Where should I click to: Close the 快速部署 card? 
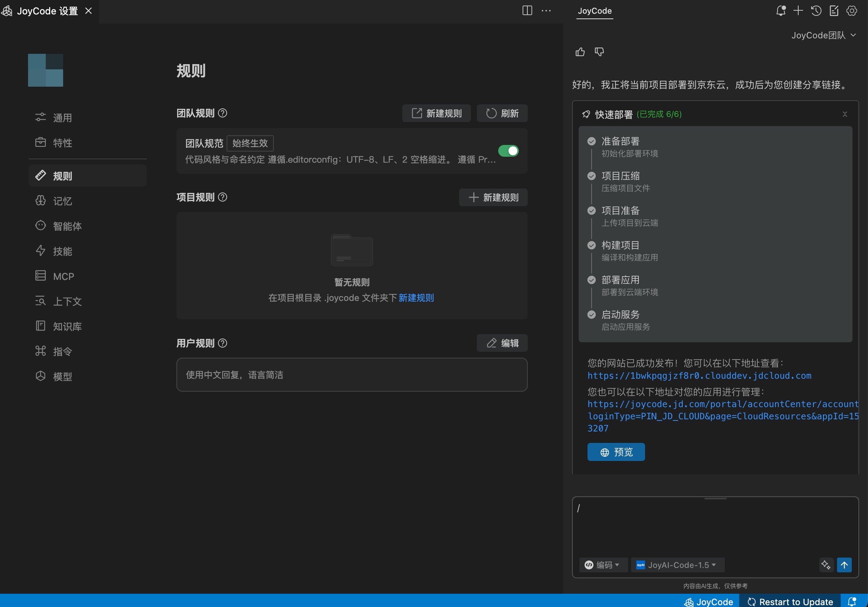click(x=845, y=114)
